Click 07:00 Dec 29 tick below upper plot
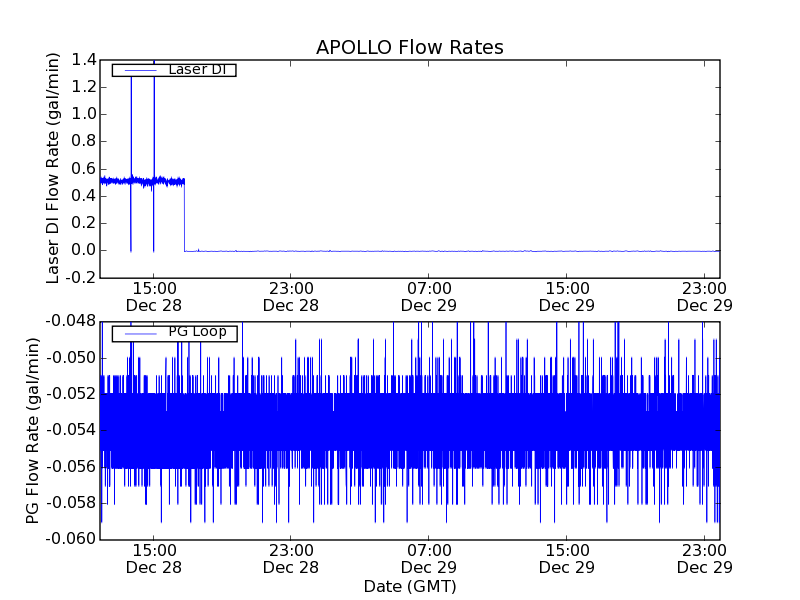Viewport: 800px width, 600px height. coord(428,296)
